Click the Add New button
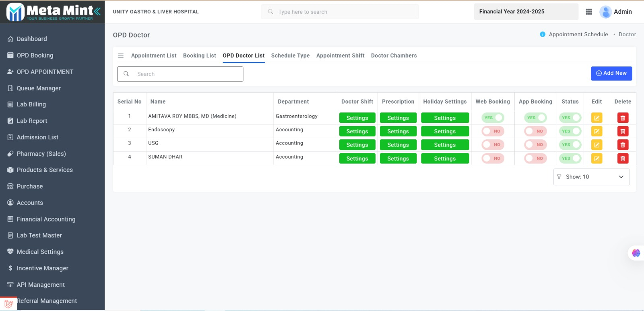 tap(611, 73)
